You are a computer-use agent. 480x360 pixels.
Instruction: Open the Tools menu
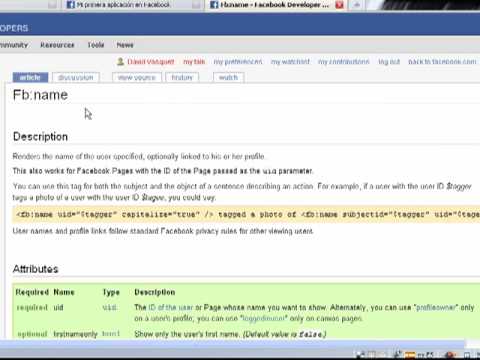click(96, 45)
